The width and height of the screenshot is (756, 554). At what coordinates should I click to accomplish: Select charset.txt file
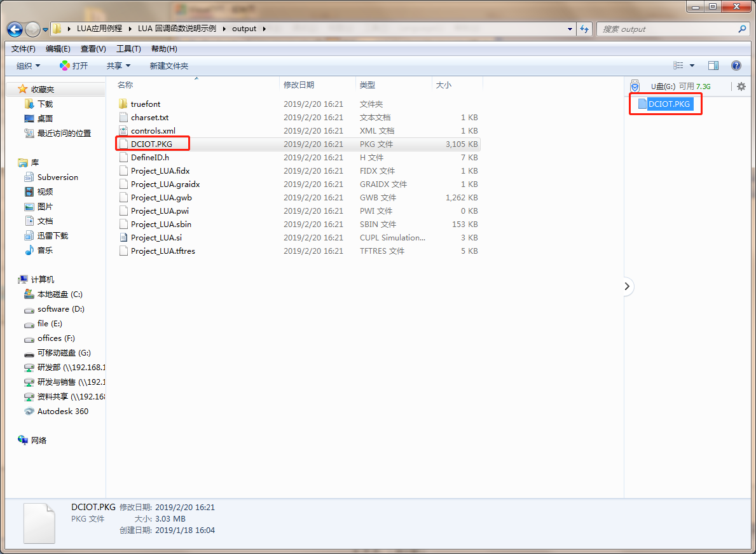click(149, 117)
